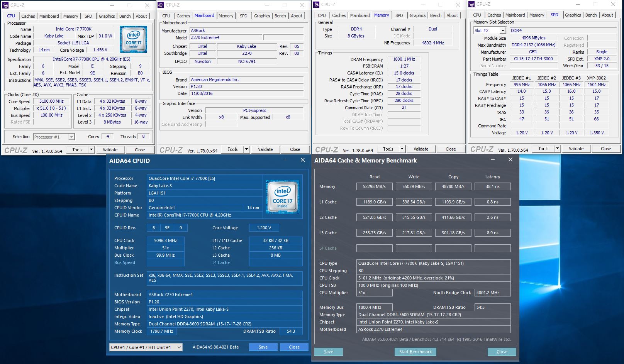Image resolution: width=624 pixels, height=364 pixels.
Task: Switch to Bench tab in first CPU-Z window
Action: click(x=125, y=16)
